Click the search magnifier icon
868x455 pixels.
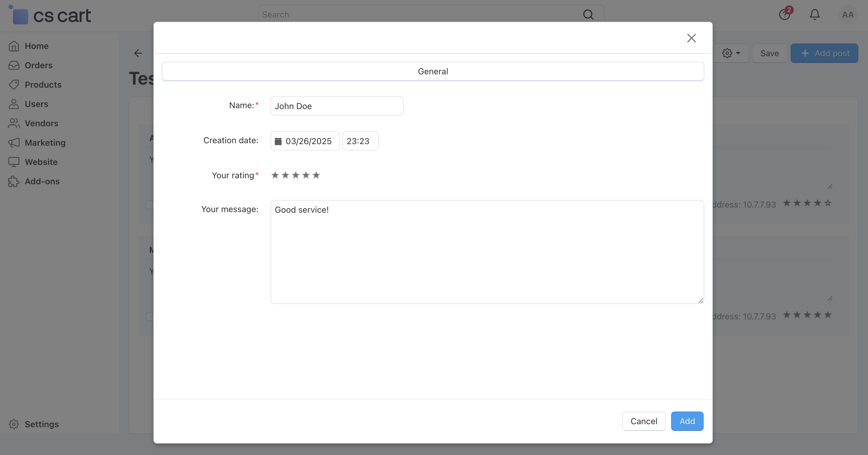pyautogui.click(x=588, y=15)
